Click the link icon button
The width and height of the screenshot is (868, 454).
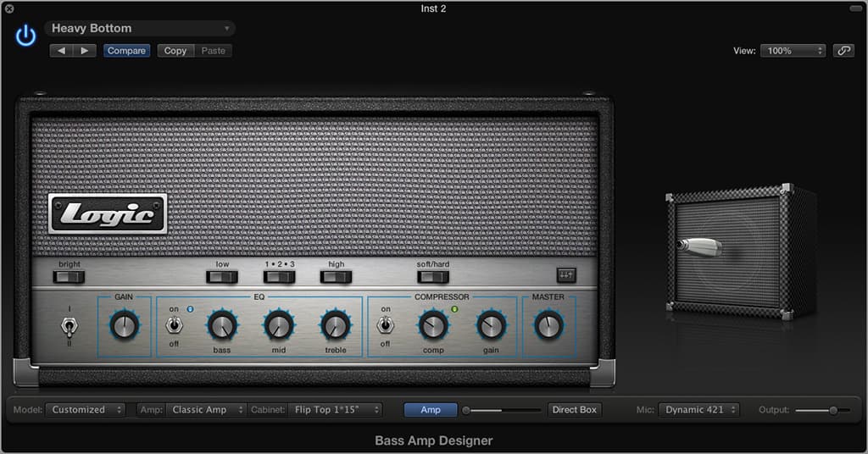[843, 51]
